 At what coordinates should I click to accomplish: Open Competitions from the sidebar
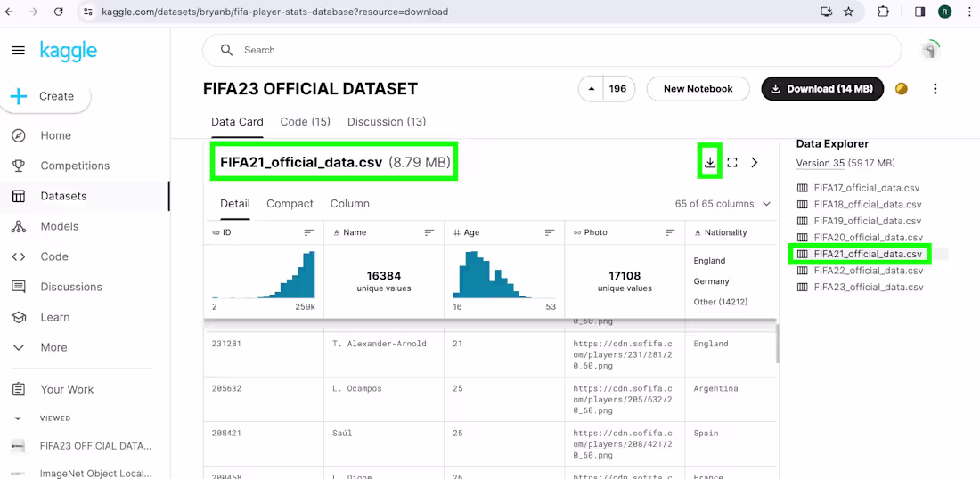75,166
